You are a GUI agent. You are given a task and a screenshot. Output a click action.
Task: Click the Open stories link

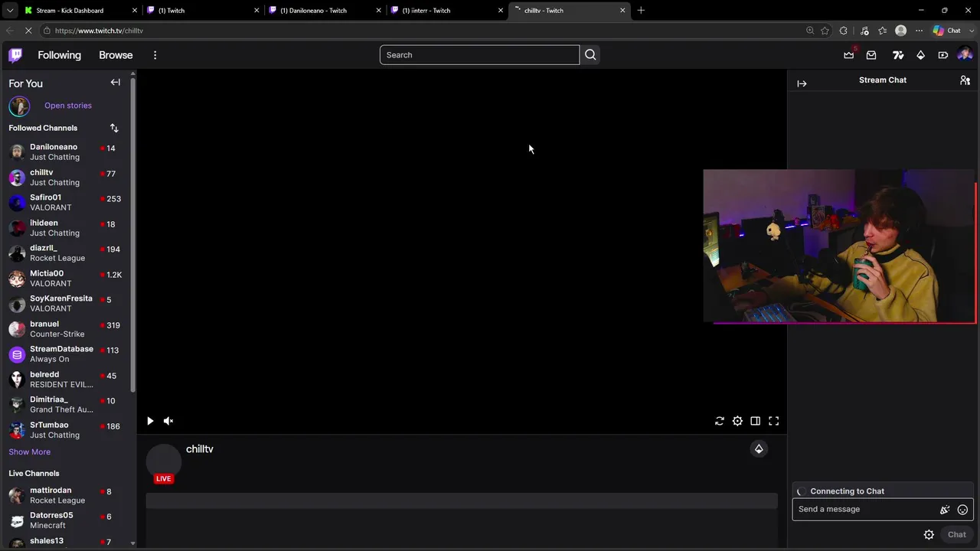click(68, 106)
